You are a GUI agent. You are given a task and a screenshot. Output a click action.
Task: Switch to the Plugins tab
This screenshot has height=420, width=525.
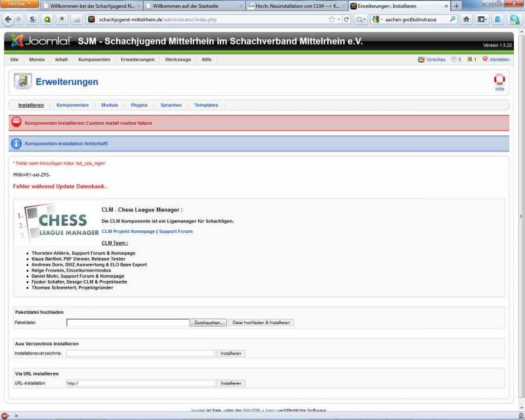click(139, 105)
